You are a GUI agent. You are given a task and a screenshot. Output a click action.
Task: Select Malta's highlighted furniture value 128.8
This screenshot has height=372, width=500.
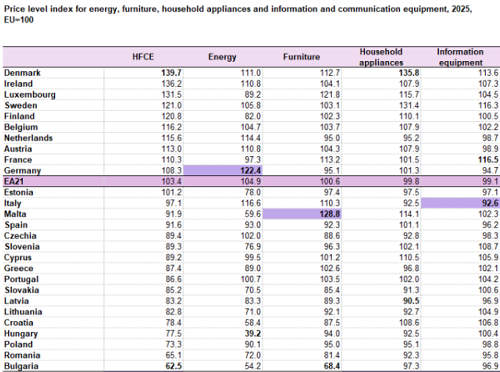330,214
